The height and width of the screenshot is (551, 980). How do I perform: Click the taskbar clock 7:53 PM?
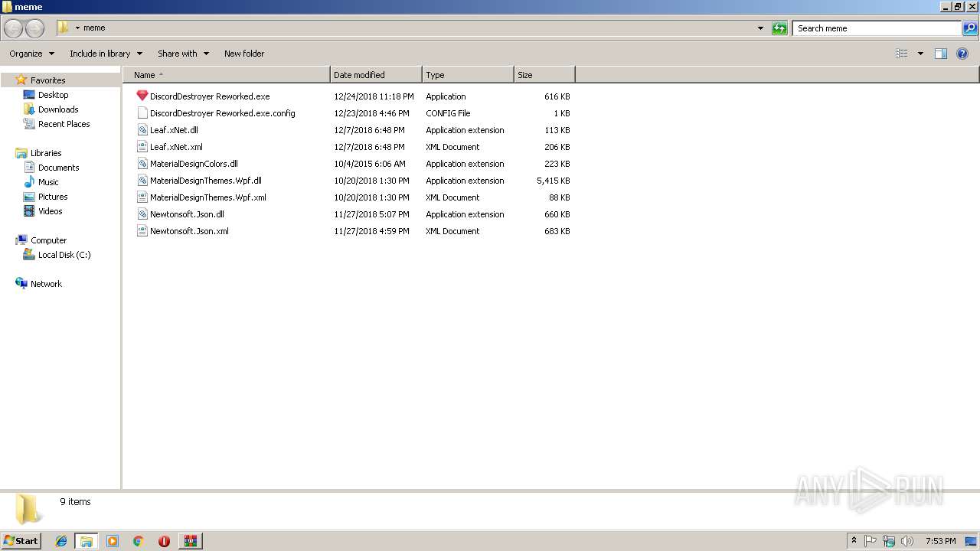pos(940,541)
